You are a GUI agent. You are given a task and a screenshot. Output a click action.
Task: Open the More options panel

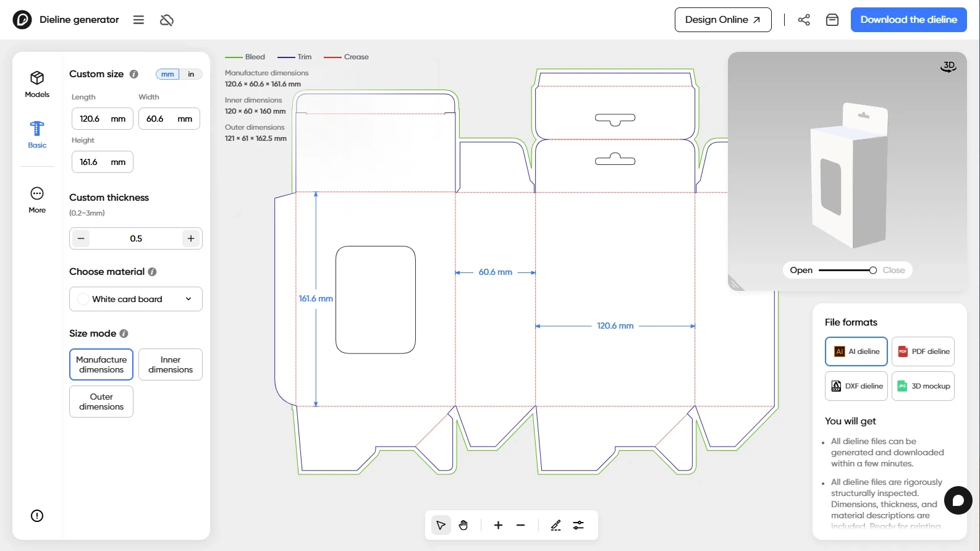(37, 200)
